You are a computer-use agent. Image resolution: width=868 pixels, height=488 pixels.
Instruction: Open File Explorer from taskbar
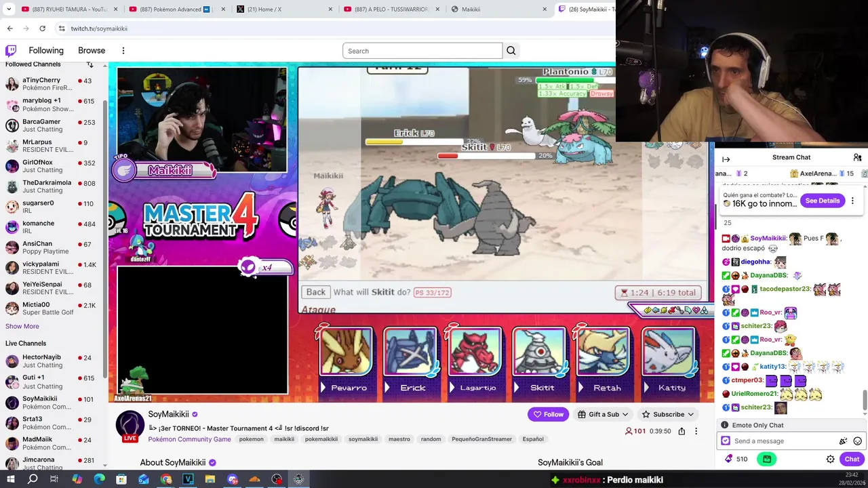click(x=210, y=479)
